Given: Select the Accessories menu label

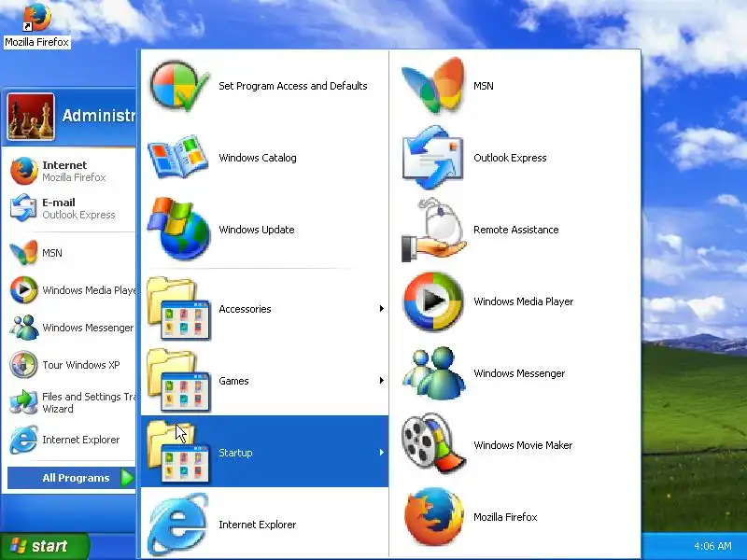Looking at the screenshot, I should pos(245,309).
